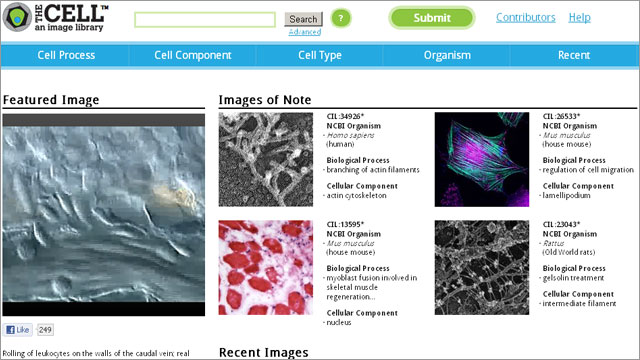
Task: Click the Facebook Like button
Action: [x=18, y=330]
